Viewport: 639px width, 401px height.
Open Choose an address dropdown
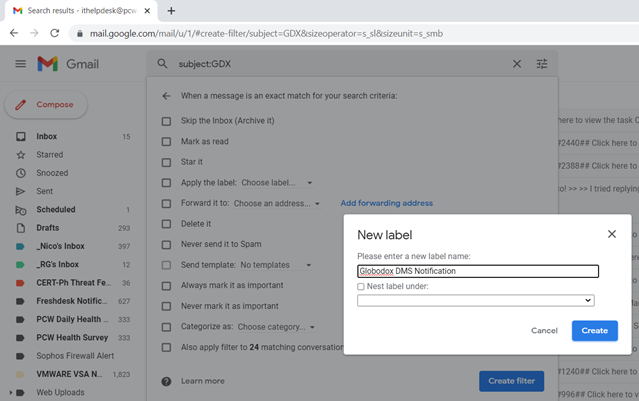click(x=277, y=203)
